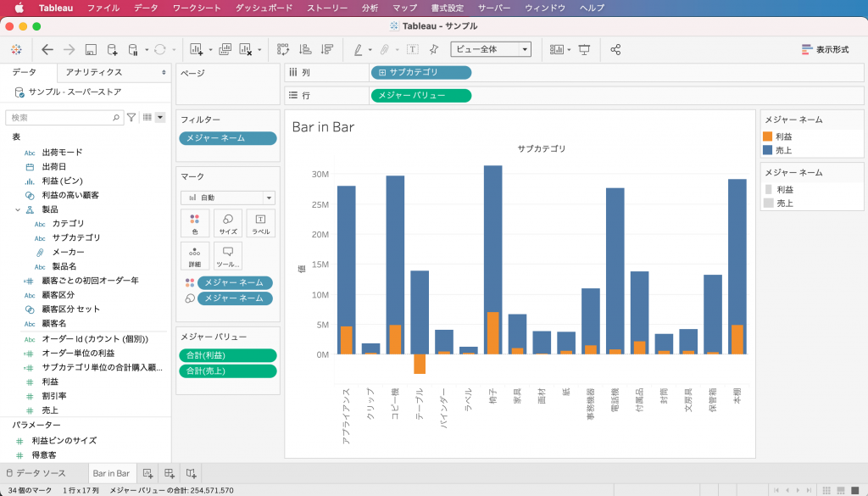Image resolution: width=868 pixels, height=496 pixels.
Task: Open the data pane options dropdown arrow
Action: (x=160, y=117)
